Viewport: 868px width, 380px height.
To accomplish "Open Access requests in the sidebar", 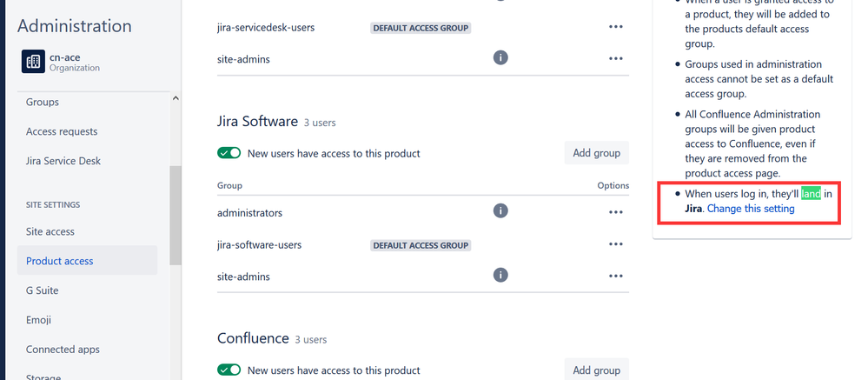I will click(62, 131).
